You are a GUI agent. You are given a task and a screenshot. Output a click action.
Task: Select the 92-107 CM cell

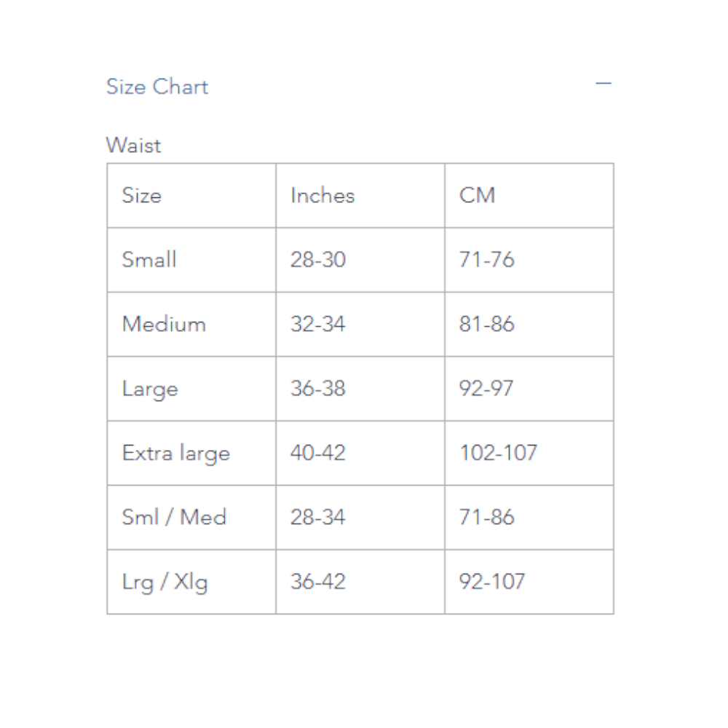492,582
